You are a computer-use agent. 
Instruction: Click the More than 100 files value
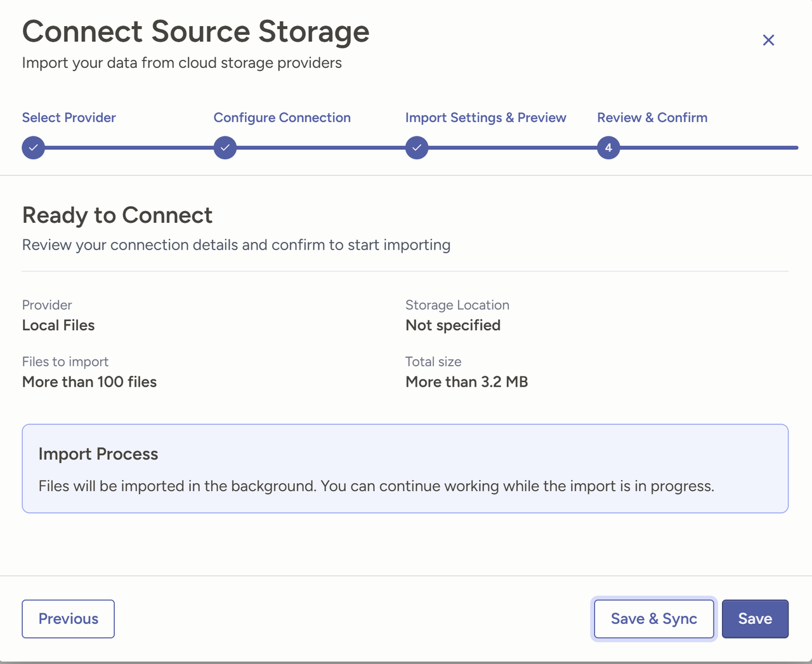tap(89, 382)
